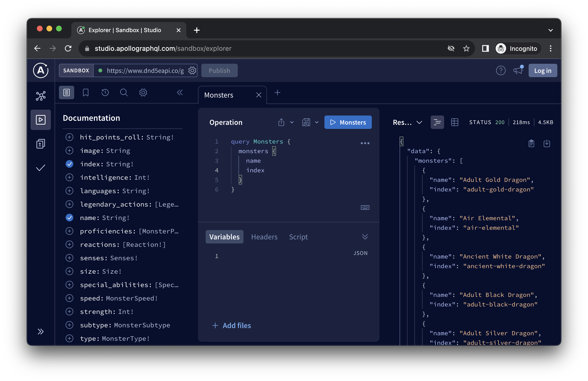The height and width of the screenshot is (381, 588).
Task: Open connection settings gear next to endpoint URL
Action: pyautogui.click(x=192, y=71)
